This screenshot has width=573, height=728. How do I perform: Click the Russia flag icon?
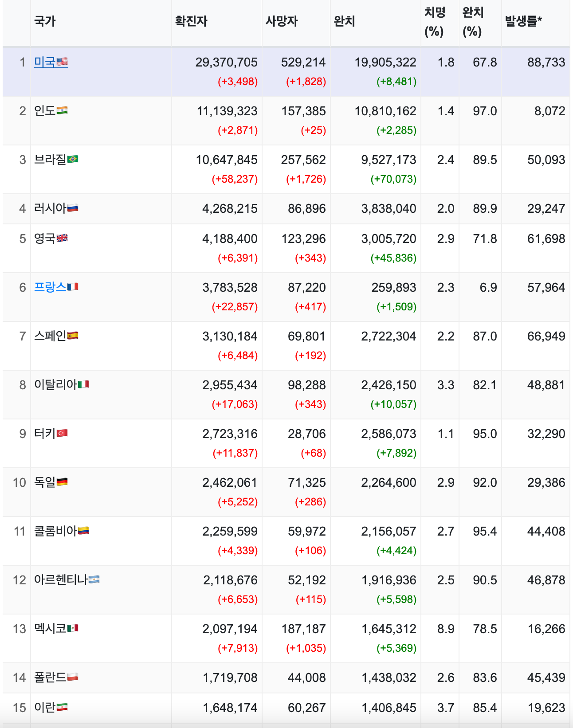pyautogui.click(x=73, y=208)
